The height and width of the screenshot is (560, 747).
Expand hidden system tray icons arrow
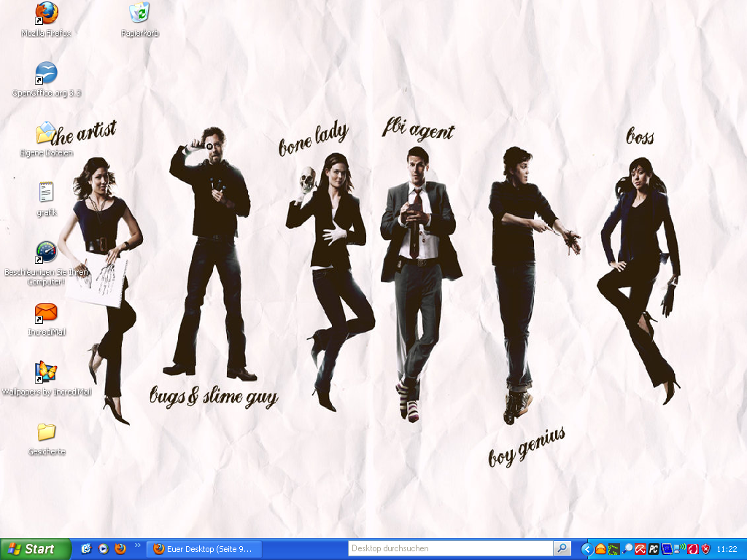tap(587, 550)
